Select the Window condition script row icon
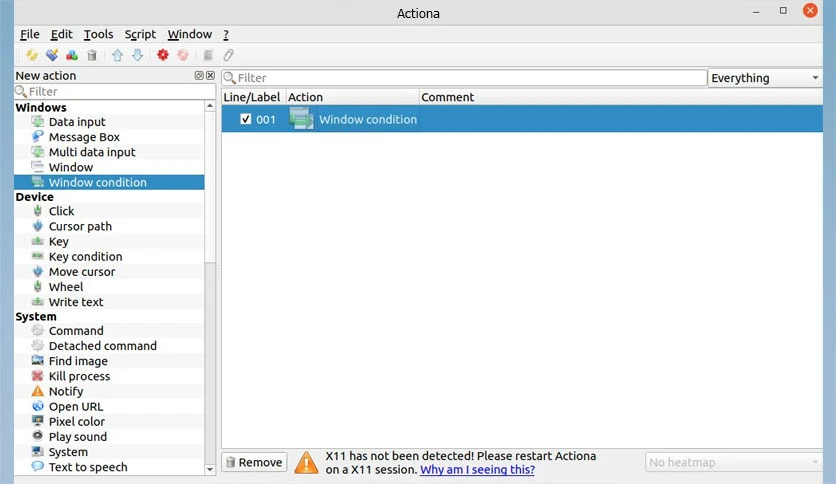Screen dimensions: 836x484 (x=301, y=119)
